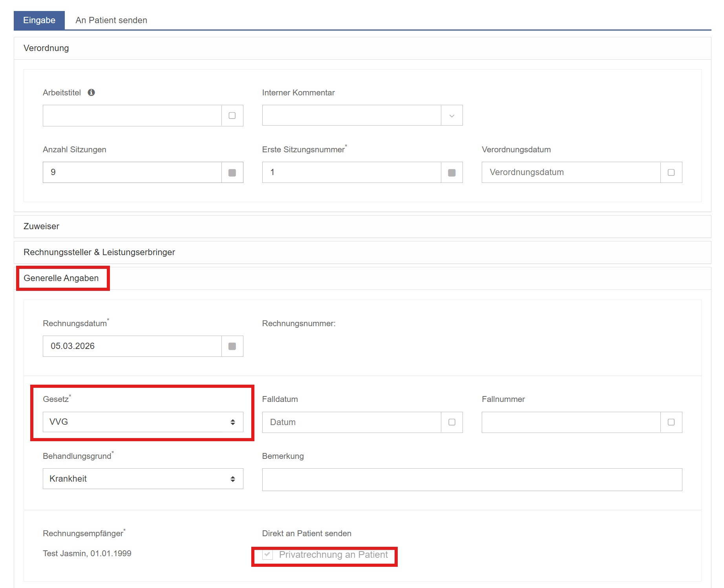Toggle the checkbox beside Fallnummer field

[671, 422]
